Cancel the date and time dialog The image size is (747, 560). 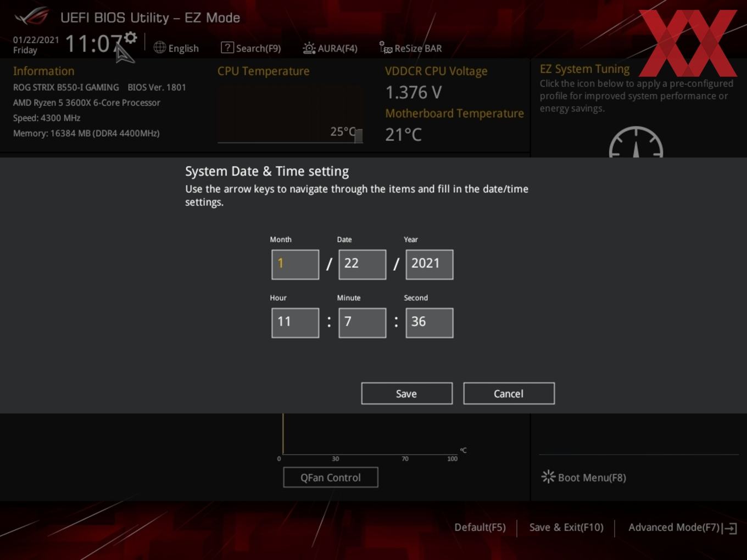point(509,394)
